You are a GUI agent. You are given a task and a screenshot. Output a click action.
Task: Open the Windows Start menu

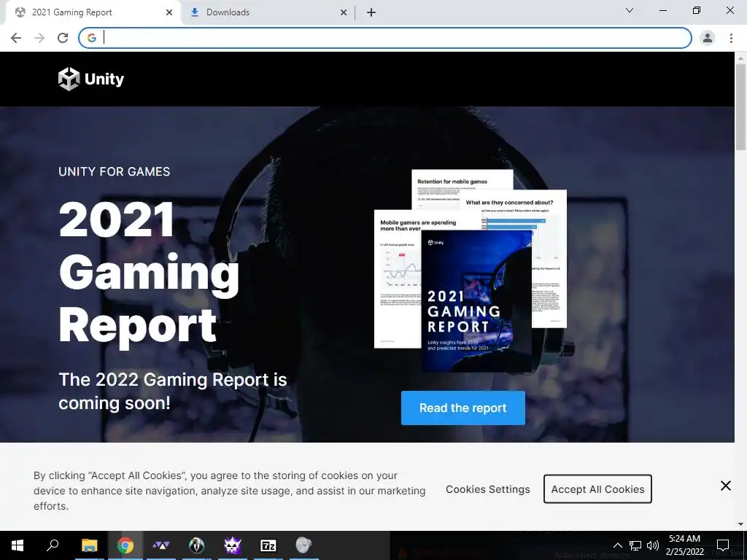[x=18, y=545]
